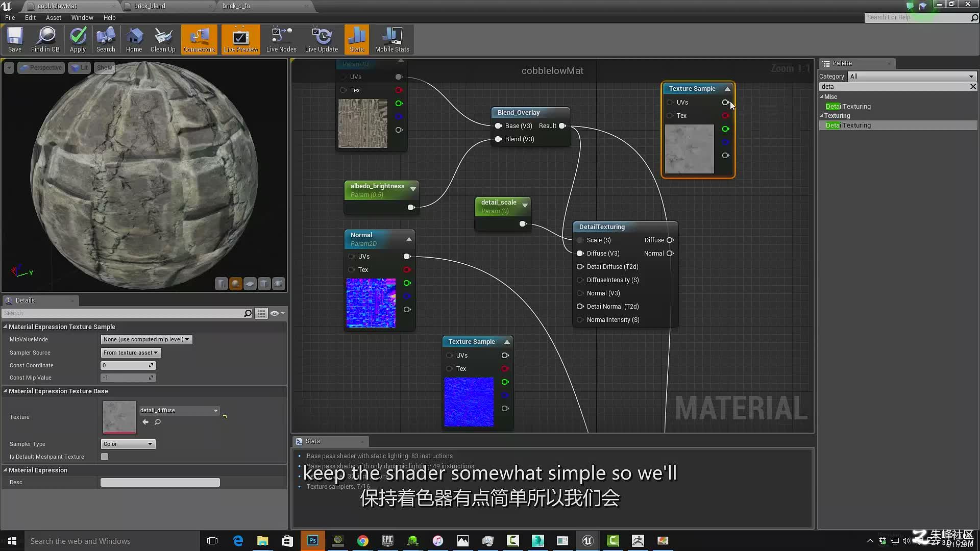Screen dimensions: 980x551
Task: Click Desc text field
Action: click(x=160, y=482)
